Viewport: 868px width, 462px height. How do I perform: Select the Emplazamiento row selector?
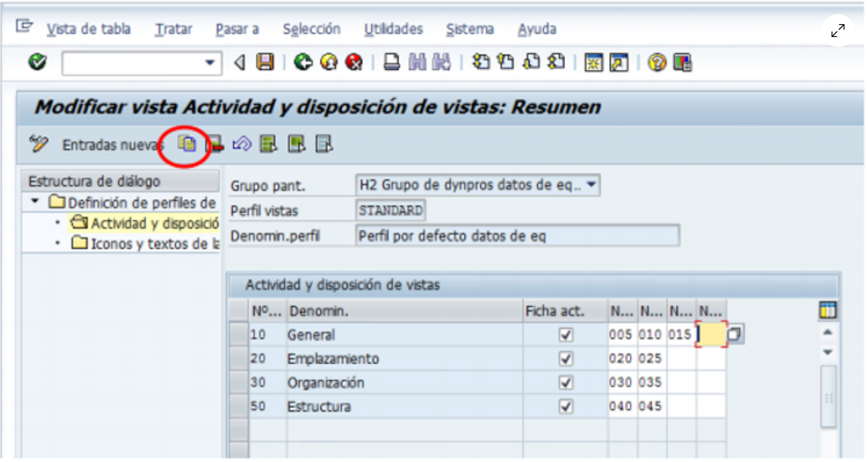coord(239,359)
